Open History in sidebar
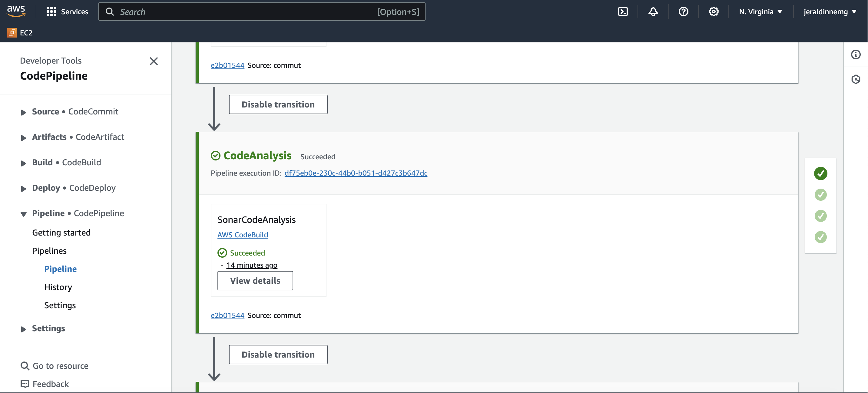 [x=58, y=287]
